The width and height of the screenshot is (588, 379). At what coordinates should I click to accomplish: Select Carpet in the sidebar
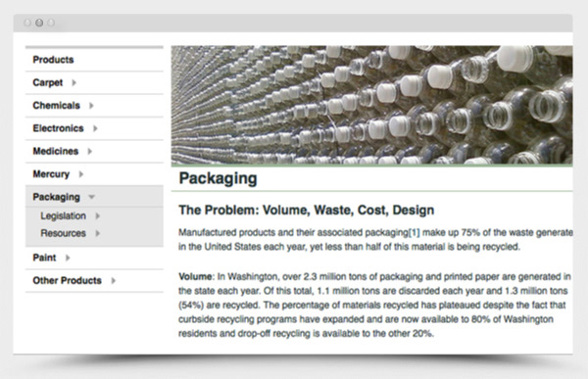tap(48, 82)
